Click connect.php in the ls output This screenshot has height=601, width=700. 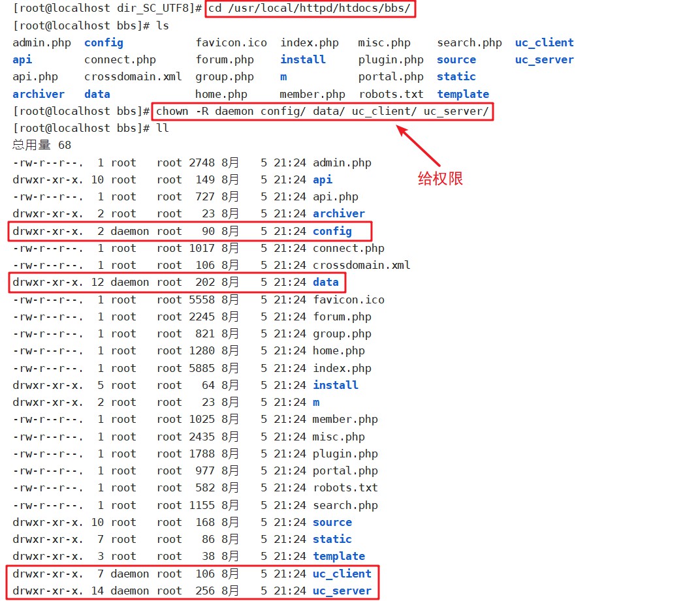pos(120,60)
